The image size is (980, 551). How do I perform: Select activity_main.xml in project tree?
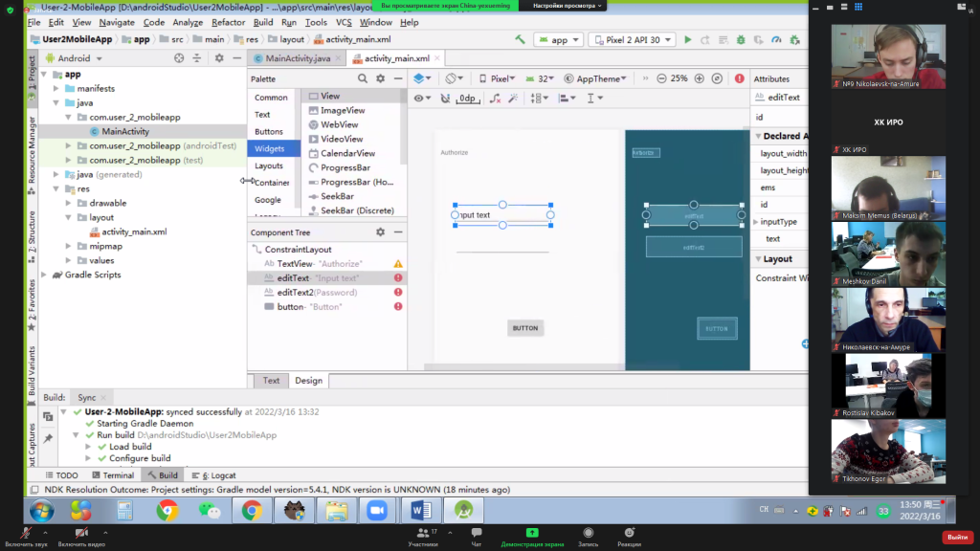coord(134,231)
